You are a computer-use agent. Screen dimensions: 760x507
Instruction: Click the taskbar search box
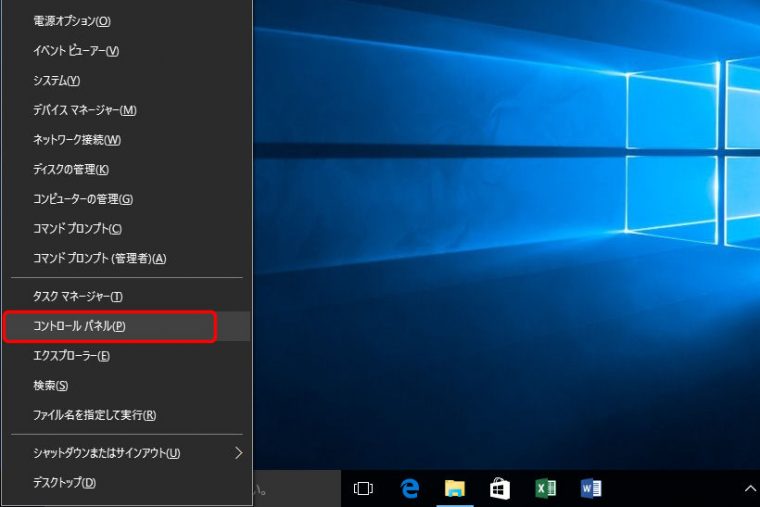[297, 489]
